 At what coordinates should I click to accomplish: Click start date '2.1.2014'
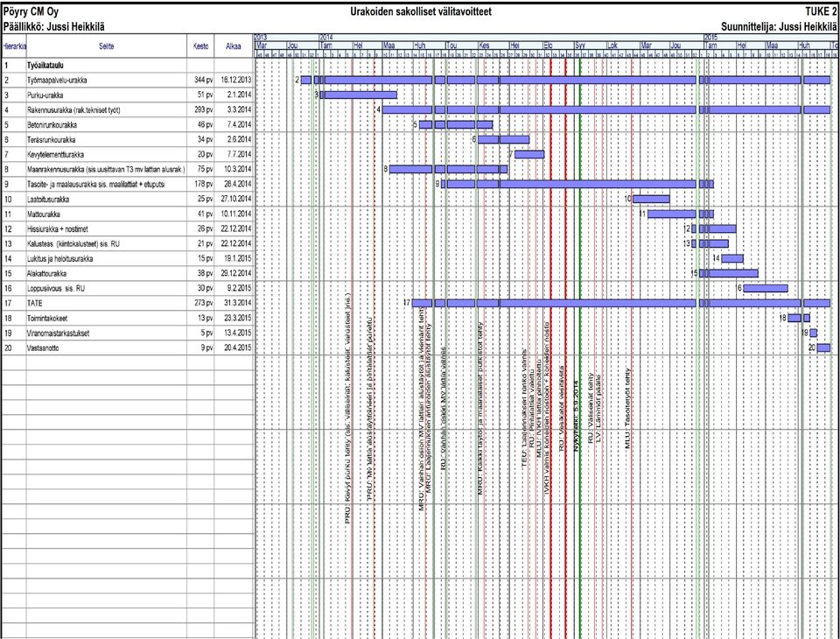click(x=239, y=95)
